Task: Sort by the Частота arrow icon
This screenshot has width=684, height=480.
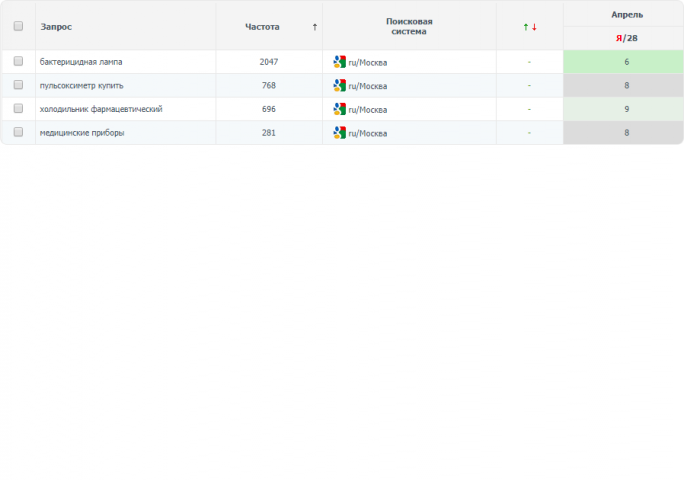Action: coord(315,27)
